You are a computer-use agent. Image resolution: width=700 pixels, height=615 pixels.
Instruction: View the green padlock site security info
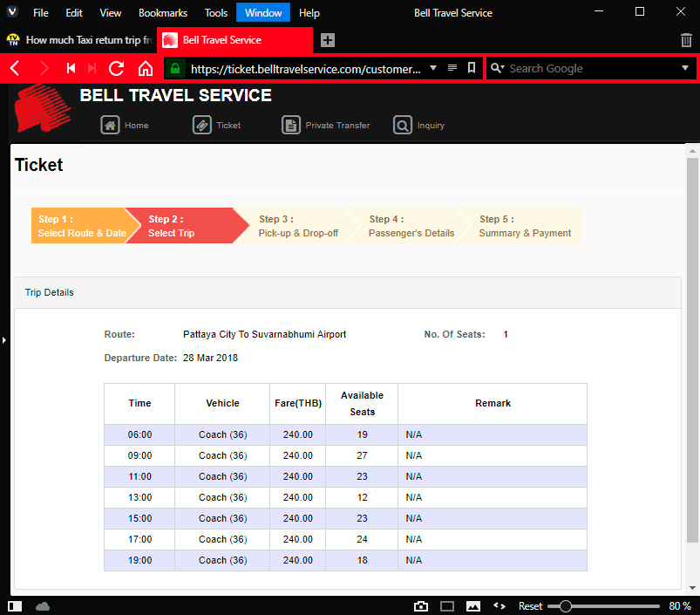(175, 68)
